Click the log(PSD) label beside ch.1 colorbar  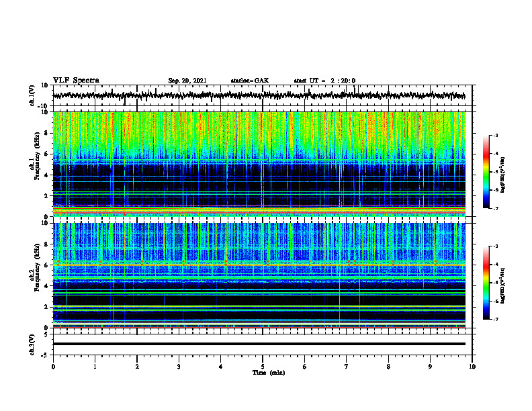pyautogui.click(x=503, y=175)
